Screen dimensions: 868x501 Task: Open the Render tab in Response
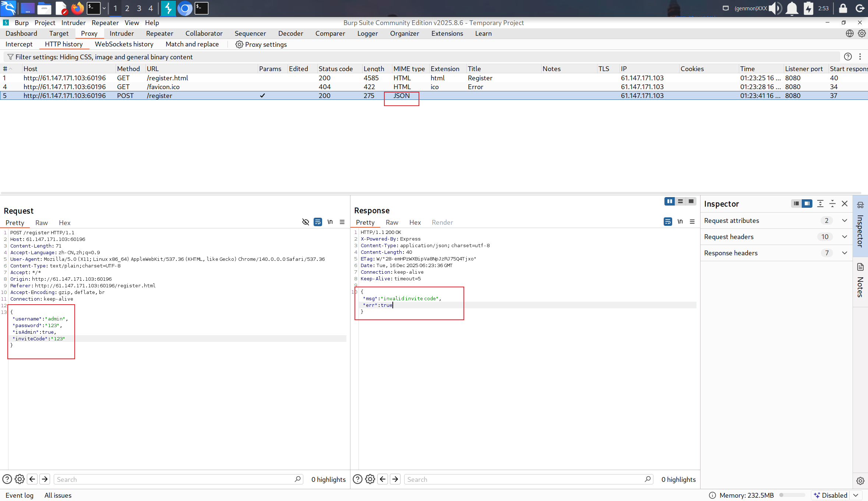coord(442,222)
